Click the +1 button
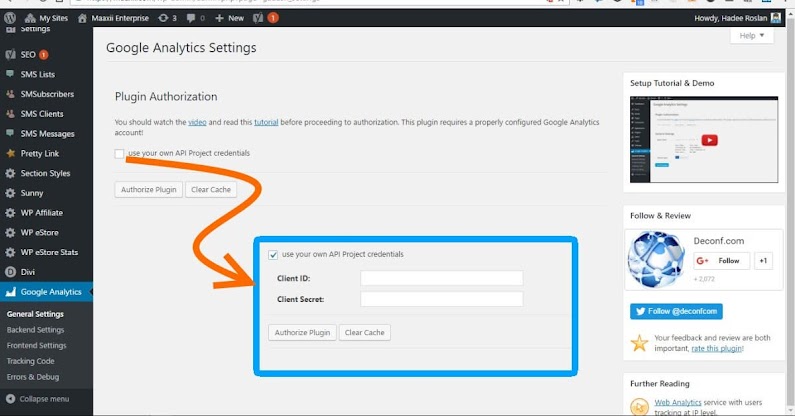This screenshot has height=416, width=795. click(x=764, y=261)
